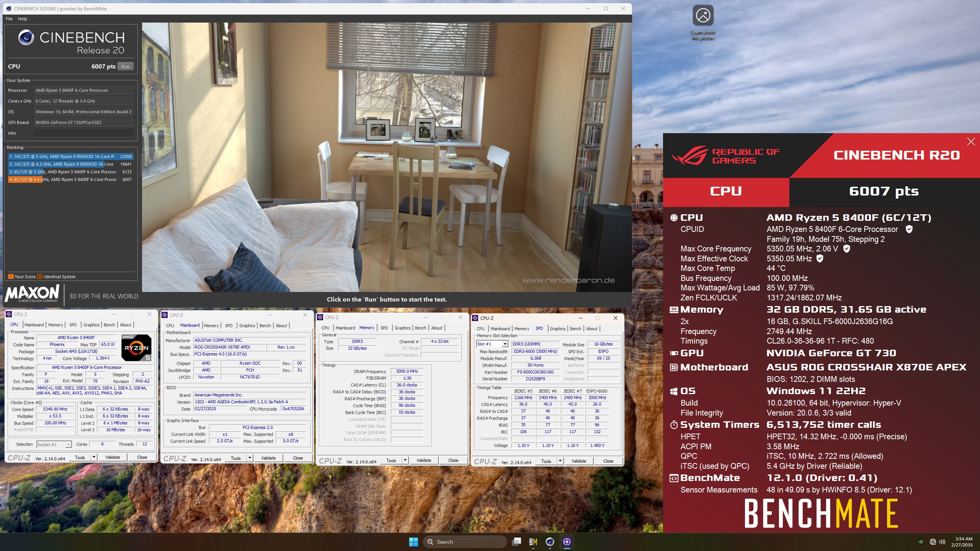Click the Core Speed value 5349.90 MHz
The image size is (980, 551).
click(55, 409)
